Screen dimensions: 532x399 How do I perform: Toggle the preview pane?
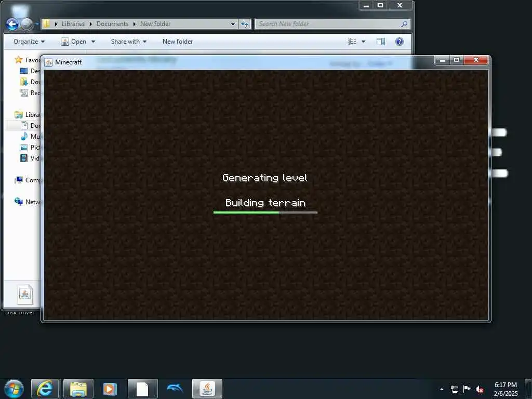click(x=381, y=42)
